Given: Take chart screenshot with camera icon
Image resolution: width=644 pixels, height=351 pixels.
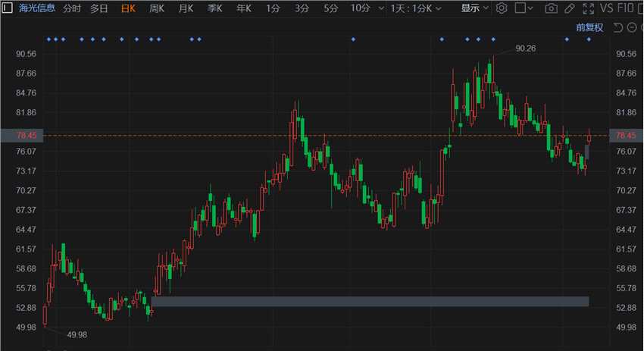Looking at the screenshot, I should (x=551, y=8).
